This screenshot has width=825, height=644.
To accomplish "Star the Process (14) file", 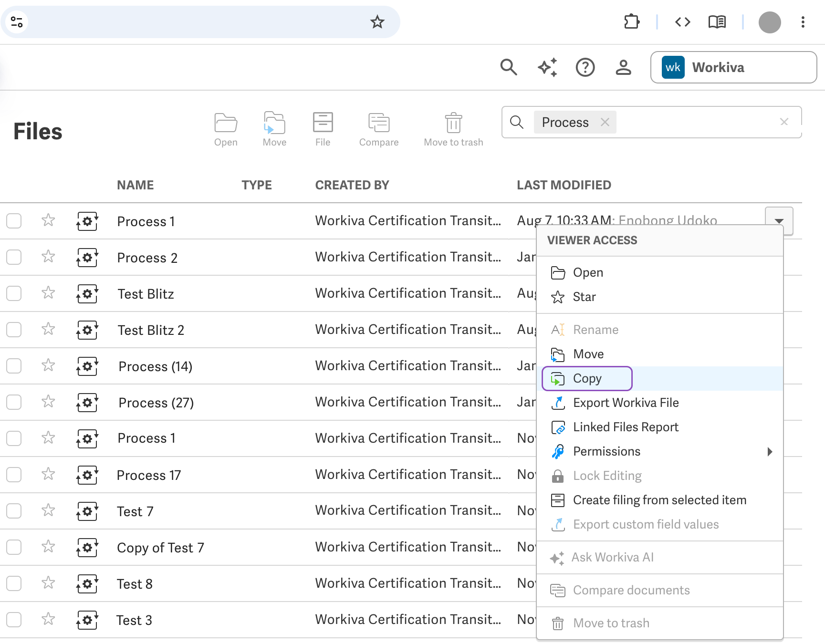I will [48, 365].
